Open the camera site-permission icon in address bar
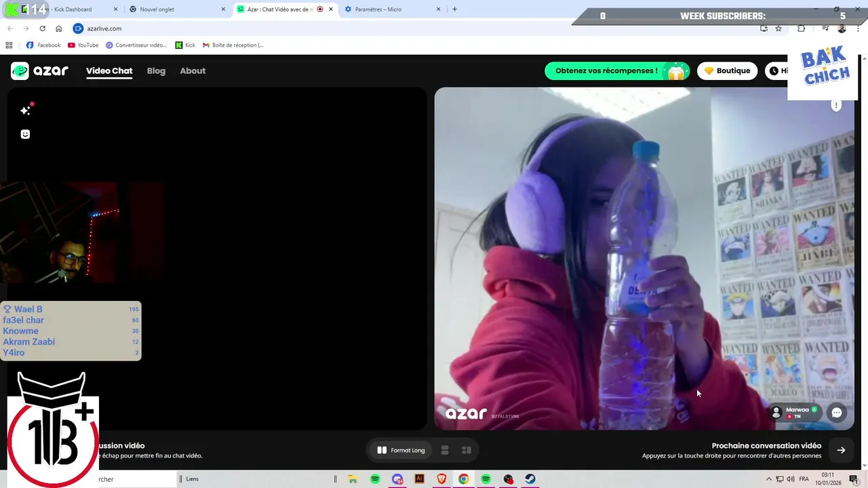 point(78,28)
